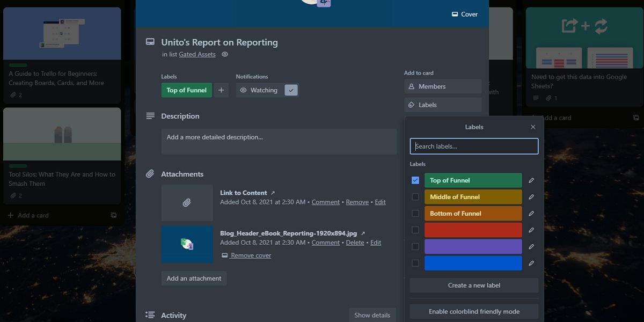Image resolution: width=644 pixels, height=322 pixels.
Task: Click the external link arrow on Link to Content
Action: (272, 192)
